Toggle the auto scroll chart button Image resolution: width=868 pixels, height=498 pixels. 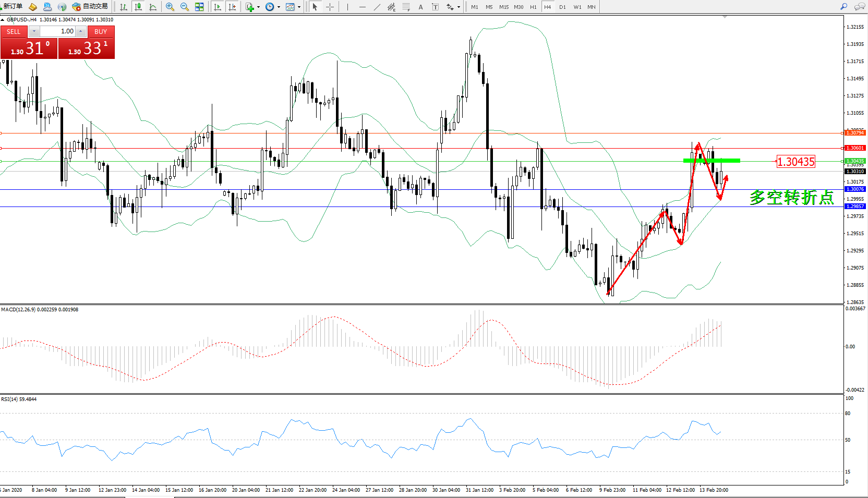[x=218, y=7]
